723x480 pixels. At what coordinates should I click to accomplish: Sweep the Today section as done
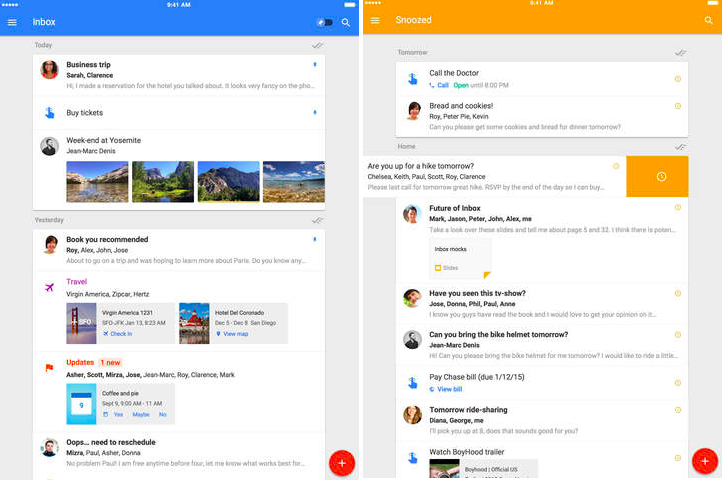point(317,45)
